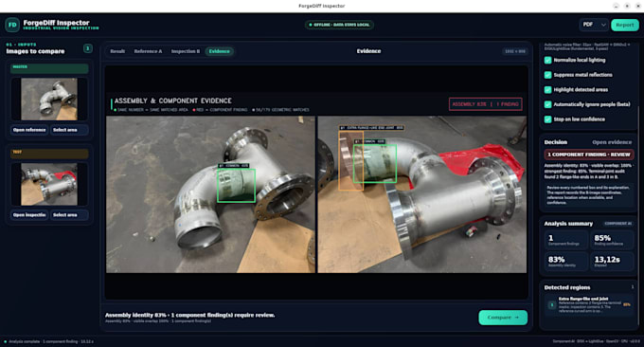Toggle Automatically ignore people (beta) checkbox
The width and height of the screenshot is (644, 347).
pos(547,104)
